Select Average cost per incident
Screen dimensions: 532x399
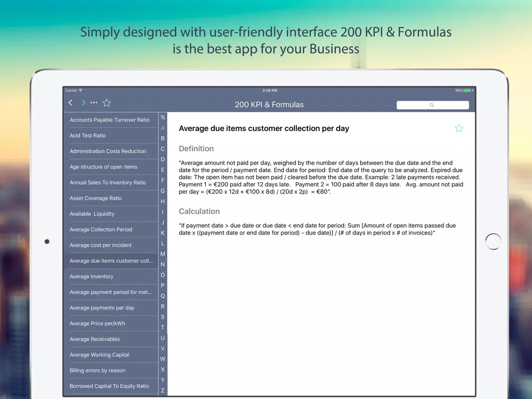(111, 245)
